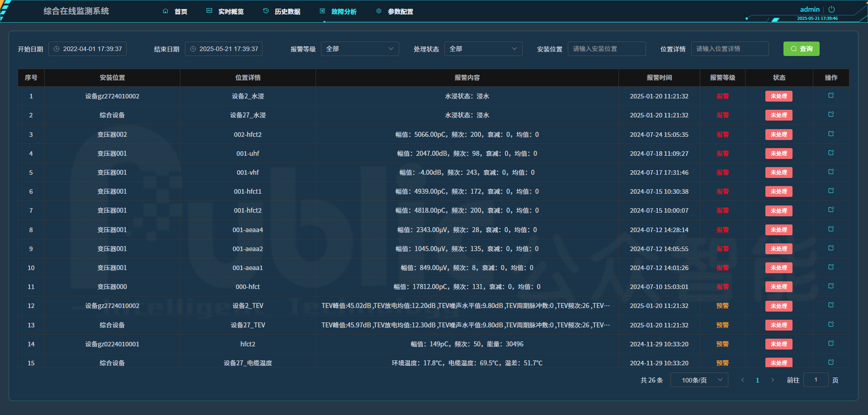This screenshot has width=868, height=415.
Task: Click the power logout icon beside admin
Action: pos(831,9)
